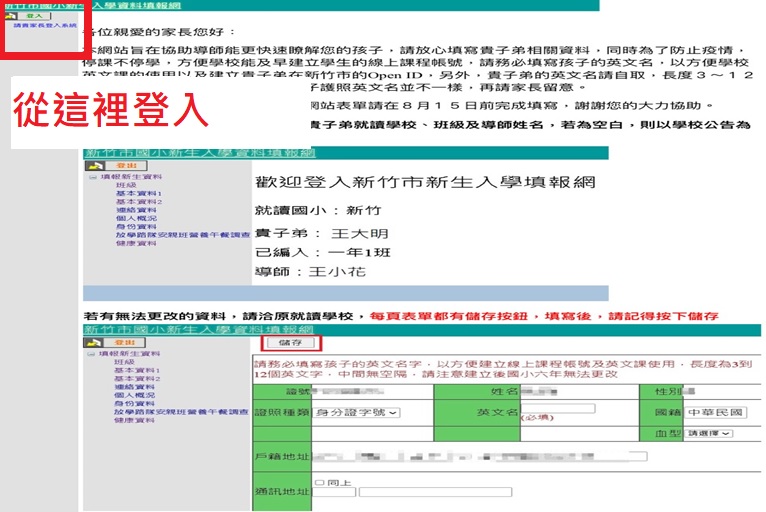Click the long 通訊地址 address input box
Screen dimensions: 766x512
pos(435,492)
